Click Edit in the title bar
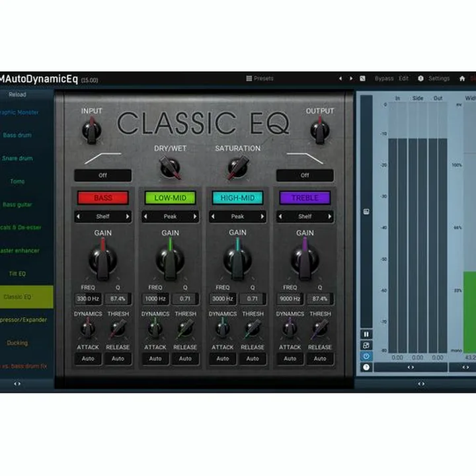This screenshot has width=476, height=476. pyautogui.click(x=403, y=79)
